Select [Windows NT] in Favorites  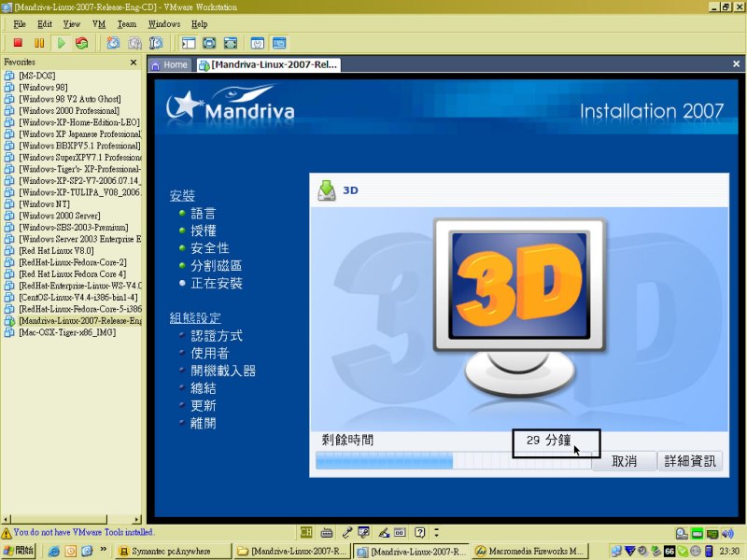coord(44,203)
